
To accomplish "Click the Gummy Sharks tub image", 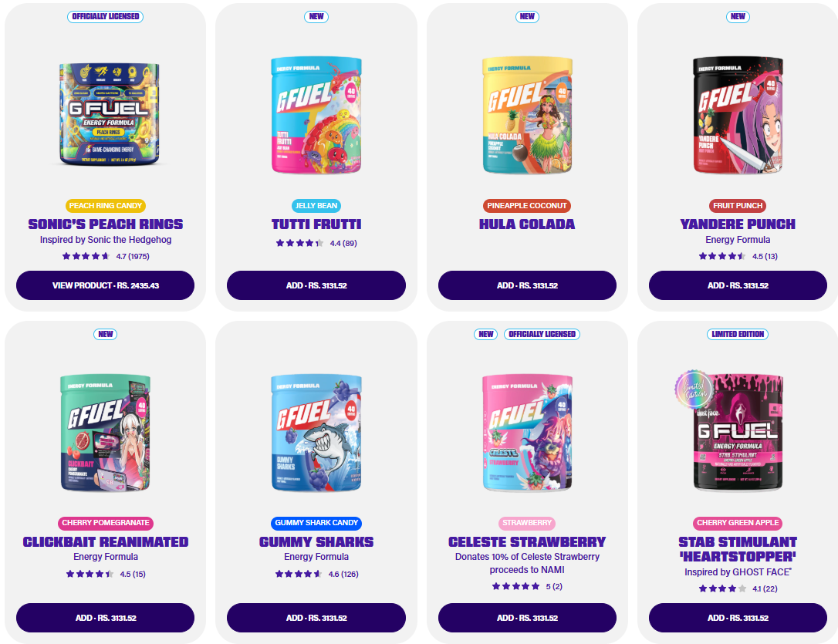I will click(x=316, y=433).
